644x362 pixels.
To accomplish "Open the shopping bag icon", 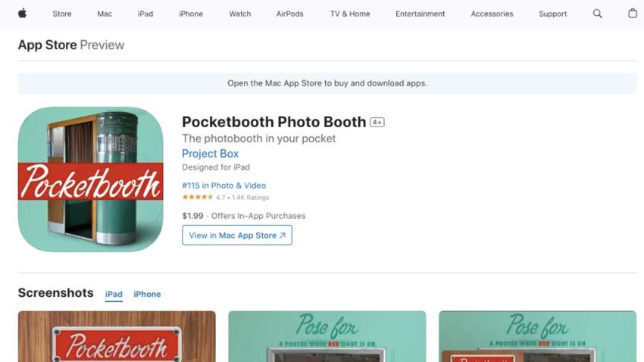I will coord(632,14).
